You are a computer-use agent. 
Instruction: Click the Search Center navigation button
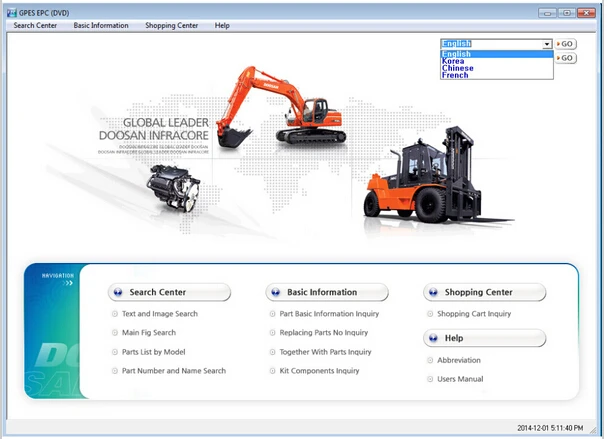(170, 292)
